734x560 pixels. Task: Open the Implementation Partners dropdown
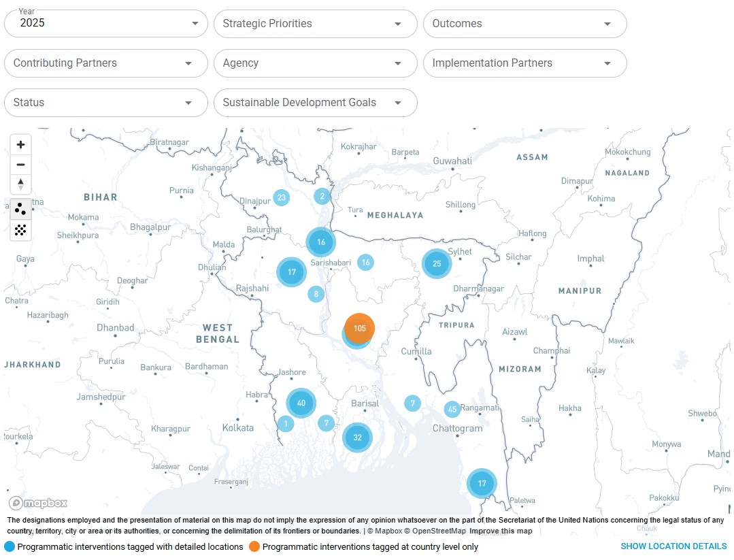pyautogui.click(x=524, y=63)
